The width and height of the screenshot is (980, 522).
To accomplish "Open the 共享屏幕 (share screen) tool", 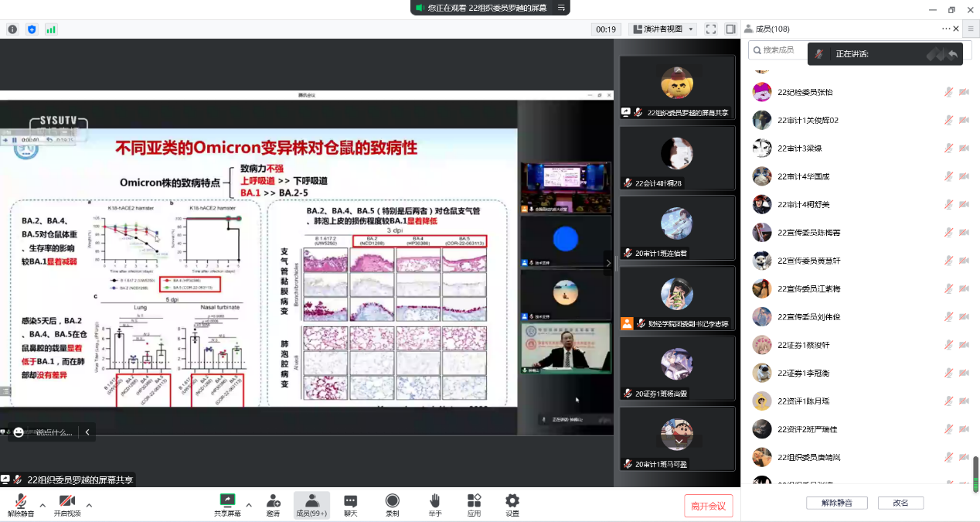I will [x=226, y=503].
